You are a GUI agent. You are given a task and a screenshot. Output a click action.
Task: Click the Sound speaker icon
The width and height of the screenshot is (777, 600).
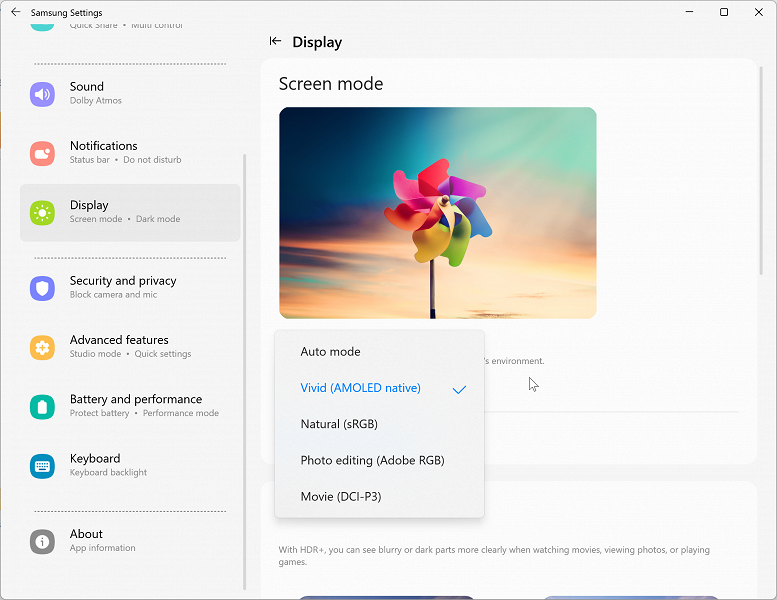click(x=42, y=94)
